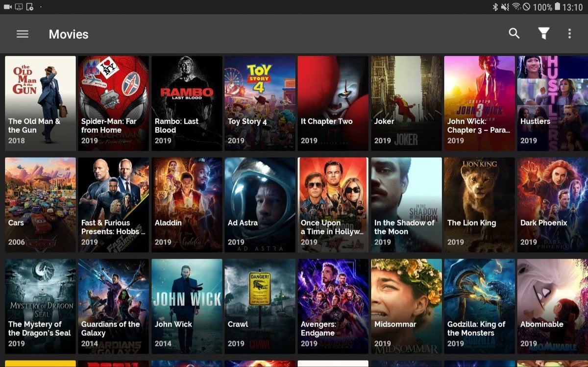Tap the Wi-Fi status icon
Screen dimensions: 588x367
click(516, 7)
